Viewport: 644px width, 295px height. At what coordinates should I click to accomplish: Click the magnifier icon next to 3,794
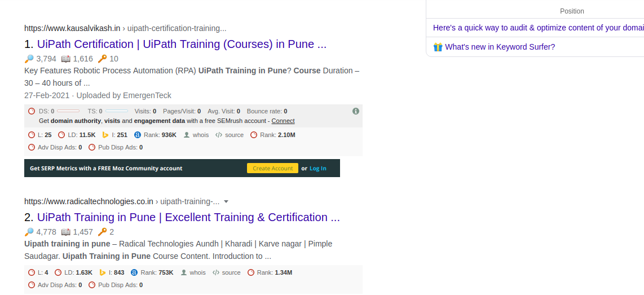coord(29,59)
